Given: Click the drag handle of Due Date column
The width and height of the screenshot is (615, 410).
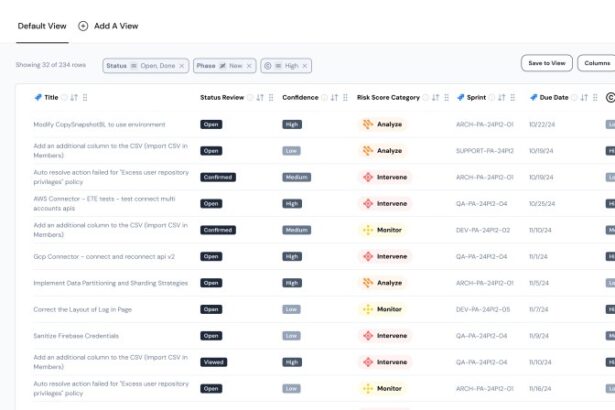Looking at the screenshot, I should pyautogui.click(x=595, y=98).
